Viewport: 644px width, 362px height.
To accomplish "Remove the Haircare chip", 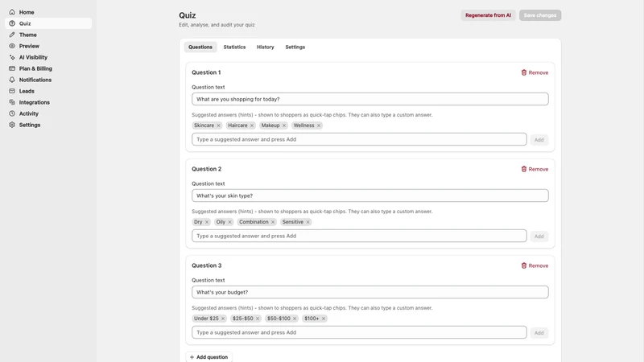I will (252, 125).
